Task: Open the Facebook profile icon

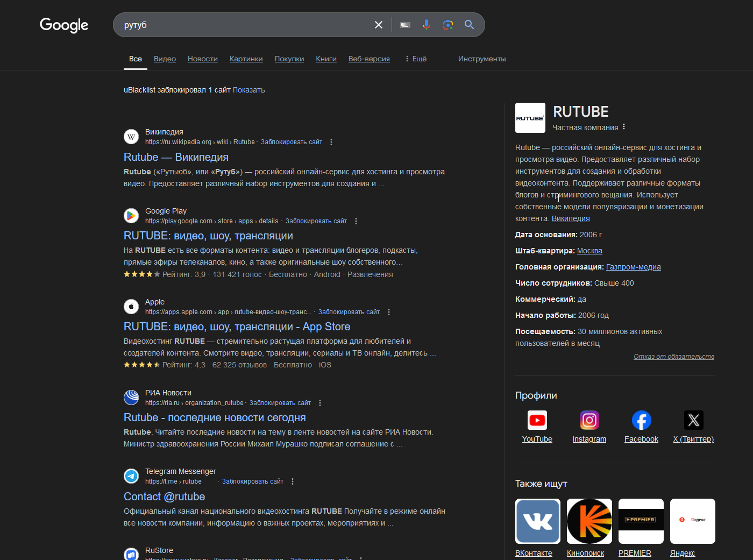Action: click(642, 420)
